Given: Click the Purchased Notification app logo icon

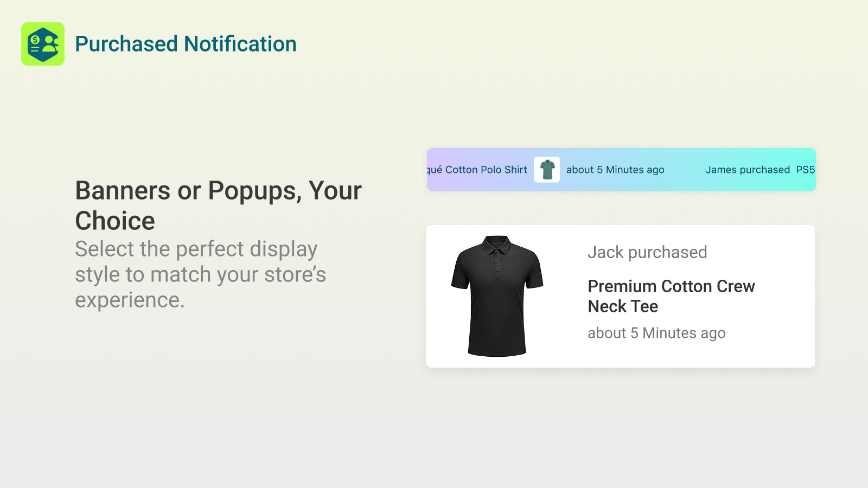Looking at the screenshot, I should [43, 44].
